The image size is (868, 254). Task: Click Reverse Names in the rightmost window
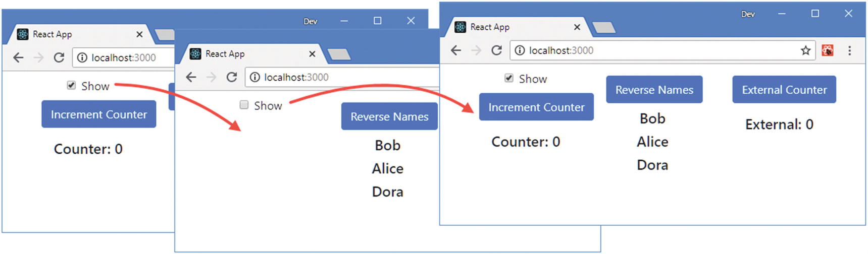pos(654,90)
